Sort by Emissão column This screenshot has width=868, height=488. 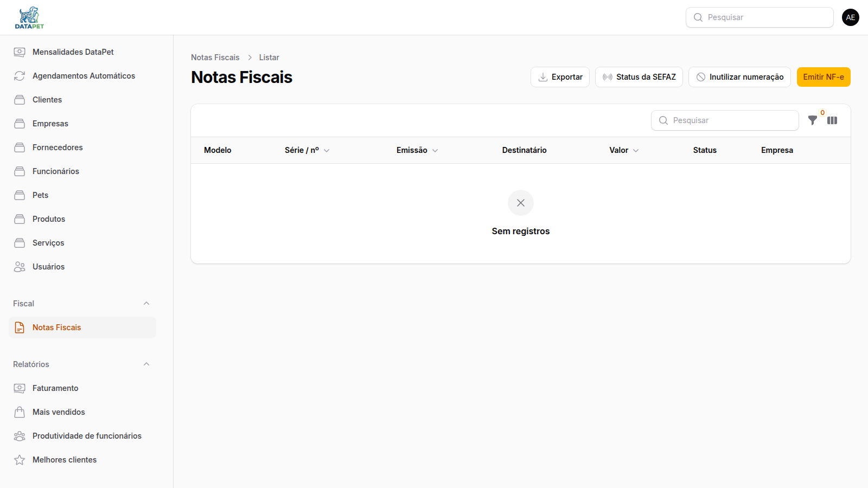click(417, 150)
